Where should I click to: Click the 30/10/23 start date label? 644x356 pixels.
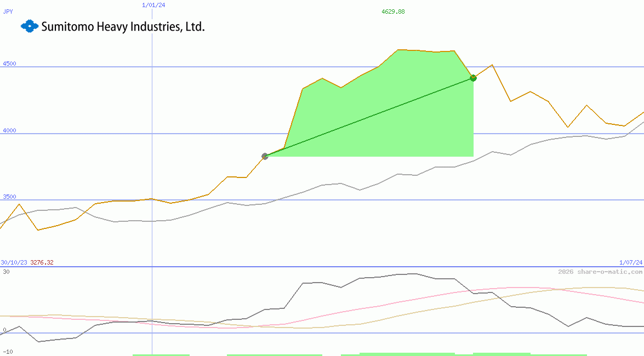[x=14, y=262]
